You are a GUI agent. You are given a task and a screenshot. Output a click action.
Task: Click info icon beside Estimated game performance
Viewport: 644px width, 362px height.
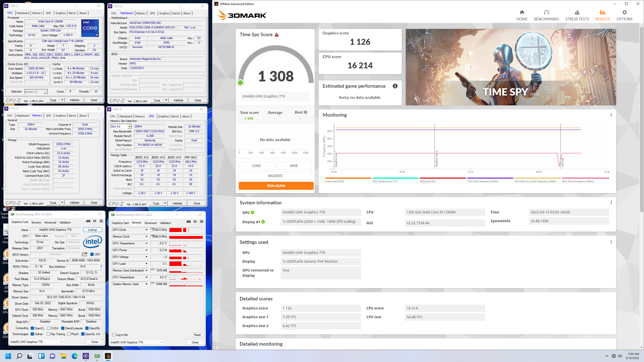click(395, 86)
